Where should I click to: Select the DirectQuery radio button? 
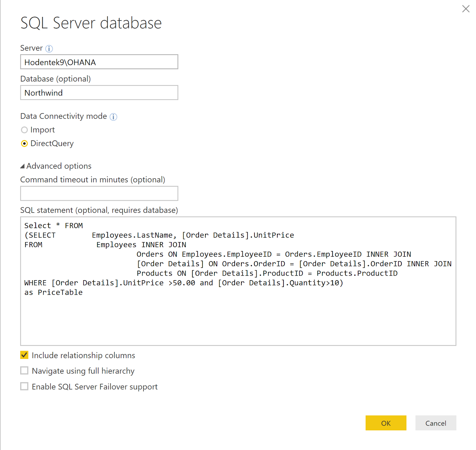24,144
